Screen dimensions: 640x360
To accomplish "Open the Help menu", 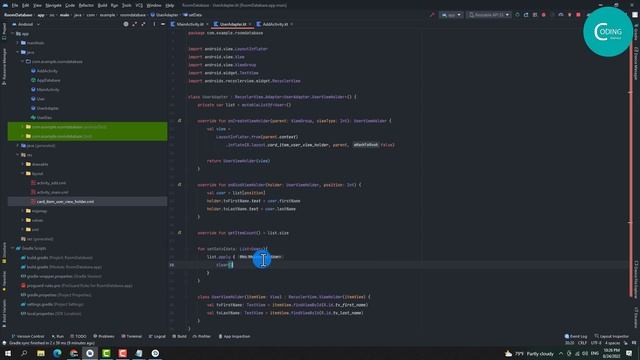I will pos(170,5).
